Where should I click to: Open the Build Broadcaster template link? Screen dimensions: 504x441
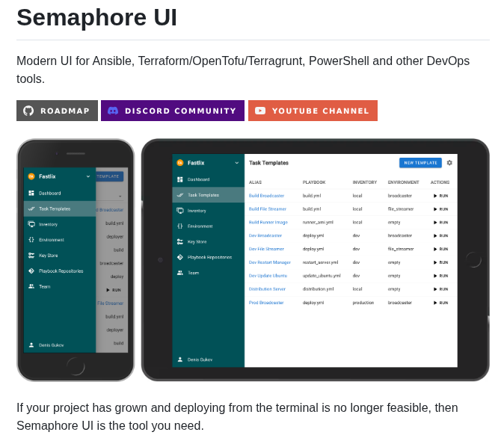point(266,196)
